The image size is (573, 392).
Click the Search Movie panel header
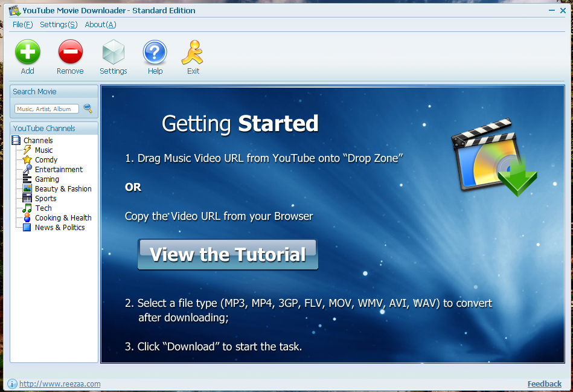tap(54, 91)
